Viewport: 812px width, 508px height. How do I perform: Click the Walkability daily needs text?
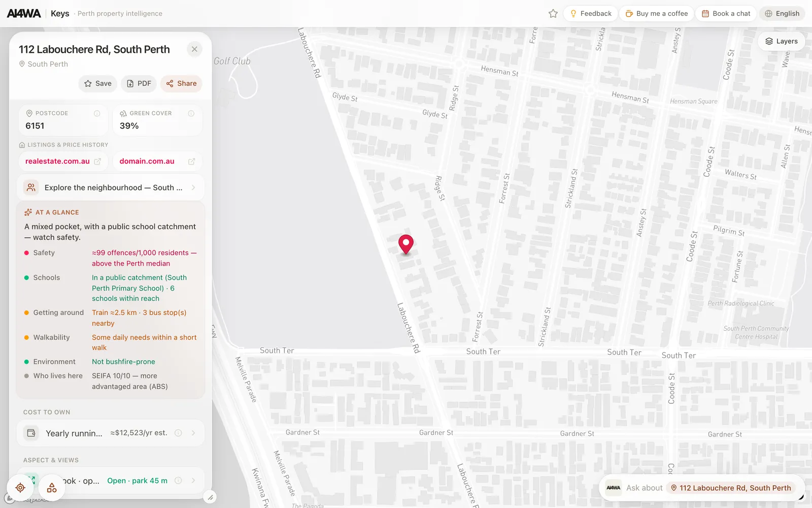point(144,342)
